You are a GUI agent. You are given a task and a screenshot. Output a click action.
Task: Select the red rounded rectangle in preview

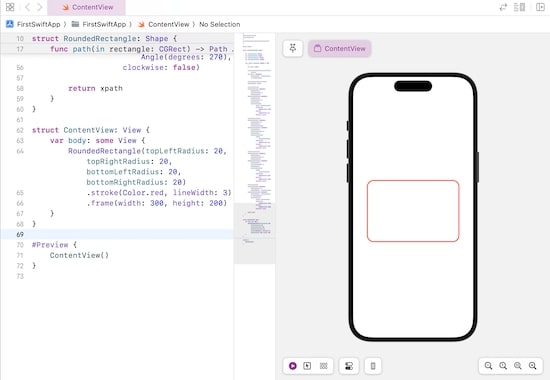point(413,211)
